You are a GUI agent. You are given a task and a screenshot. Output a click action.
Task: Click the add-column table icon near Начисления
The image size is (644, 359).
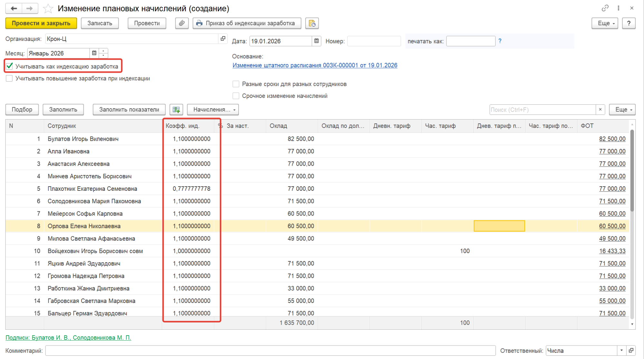(x=176, y=110)
